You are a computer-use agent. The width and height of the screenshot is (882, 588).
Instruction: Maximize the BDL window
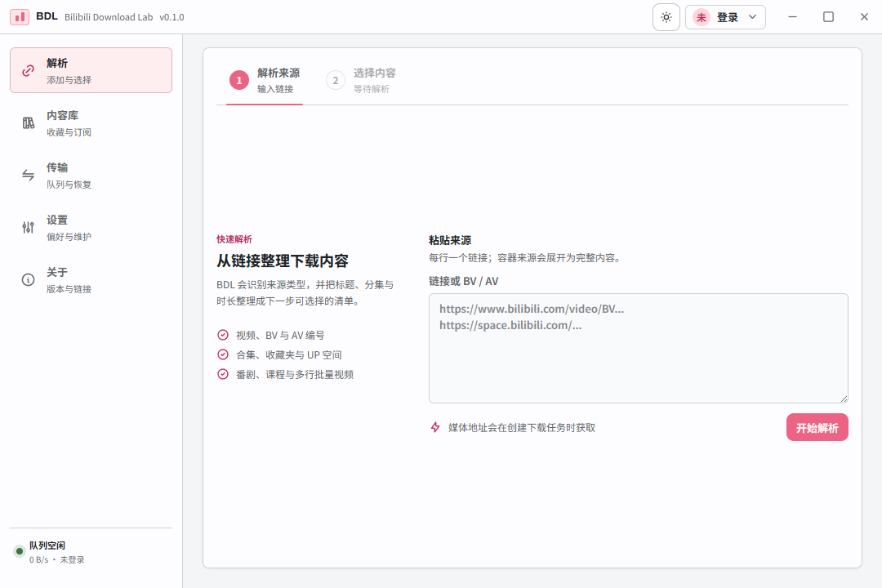point(829,17)
